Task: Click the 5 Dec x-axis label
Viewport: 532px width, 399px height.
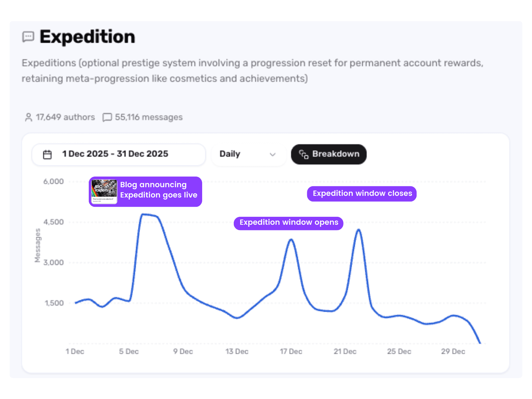Action: pyautogui.click(x=129, y=351)
